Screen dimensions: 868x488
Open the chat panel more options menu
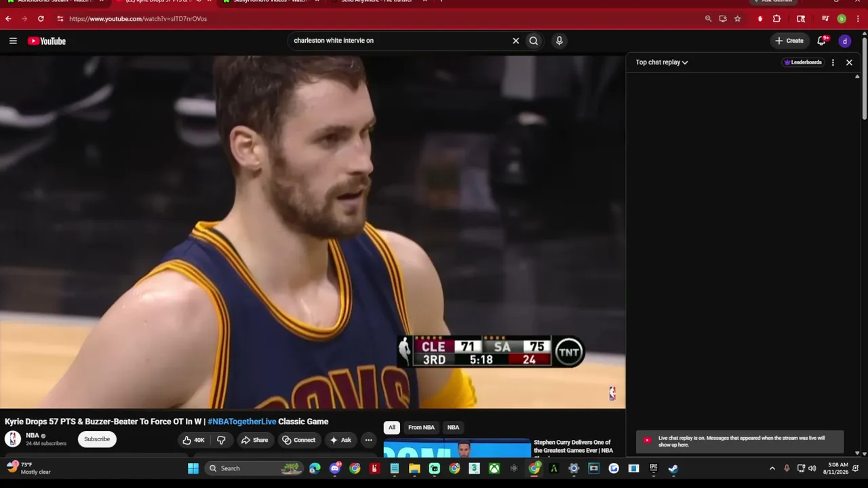click(x=833, y=62)
